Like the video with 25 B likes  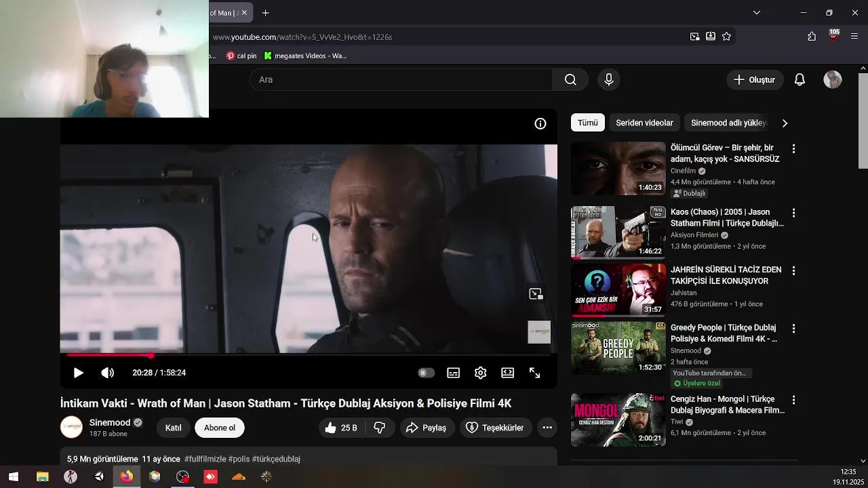tap(341, 428)
